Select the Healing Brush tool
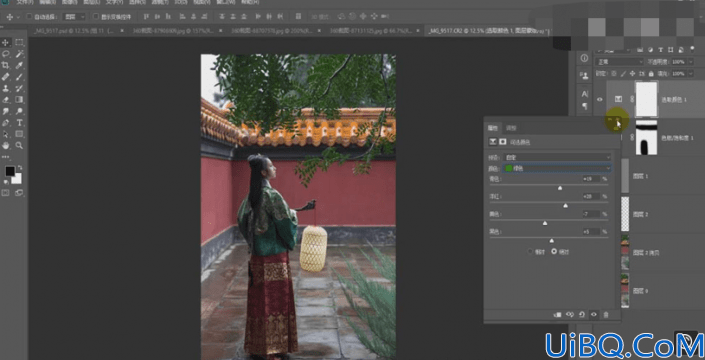 [x=6, y=77]
